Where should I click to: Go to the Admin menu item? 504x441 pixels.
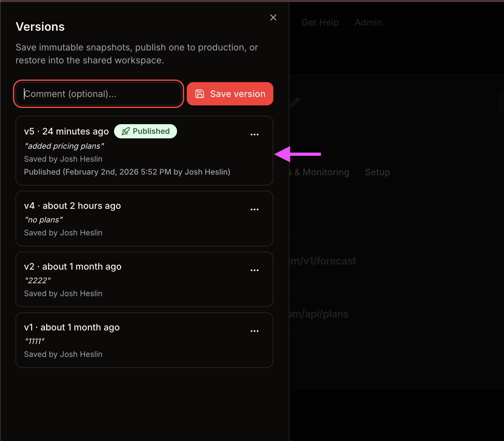[368, 22]
